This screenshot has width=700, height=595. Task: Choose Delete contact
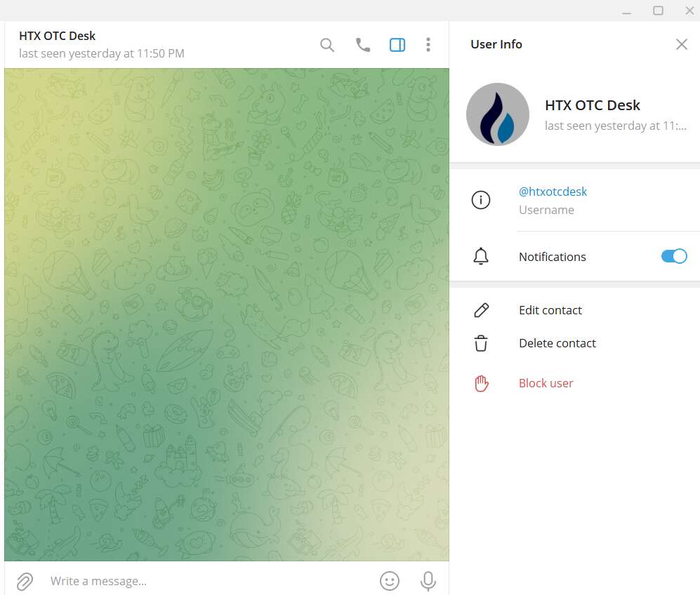(x=557, y=343)
